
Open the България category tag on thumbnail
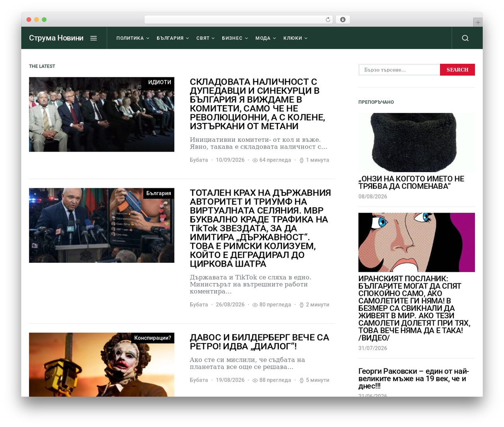[159, 193]
